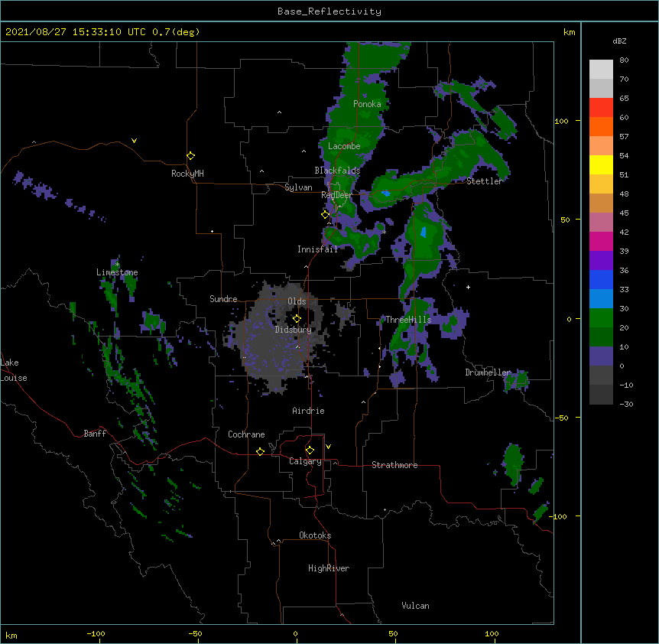659x644 pixels.
Task: Click the 100 tick on the right axis
Action: pyautogui.click(x=561, y=121)
